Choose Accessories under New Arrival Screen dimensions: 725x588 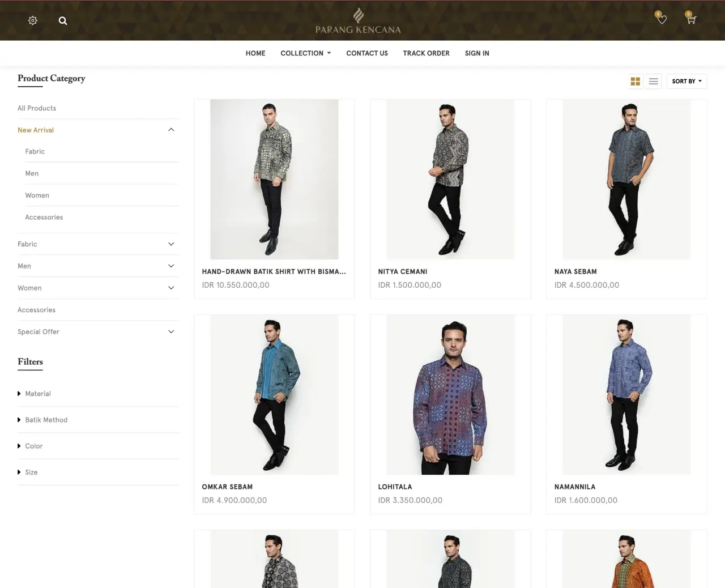click(x=44, y=218)
